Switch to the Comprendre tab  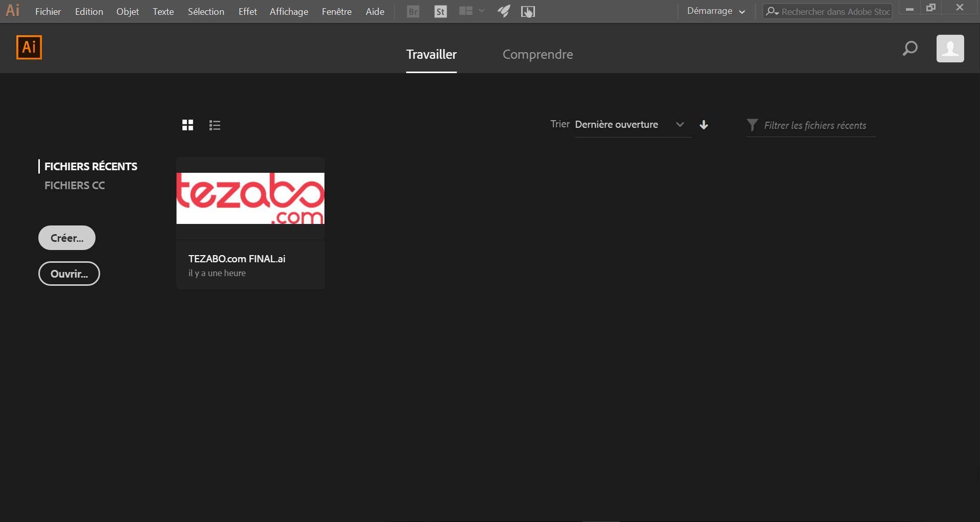coord(538,54)
